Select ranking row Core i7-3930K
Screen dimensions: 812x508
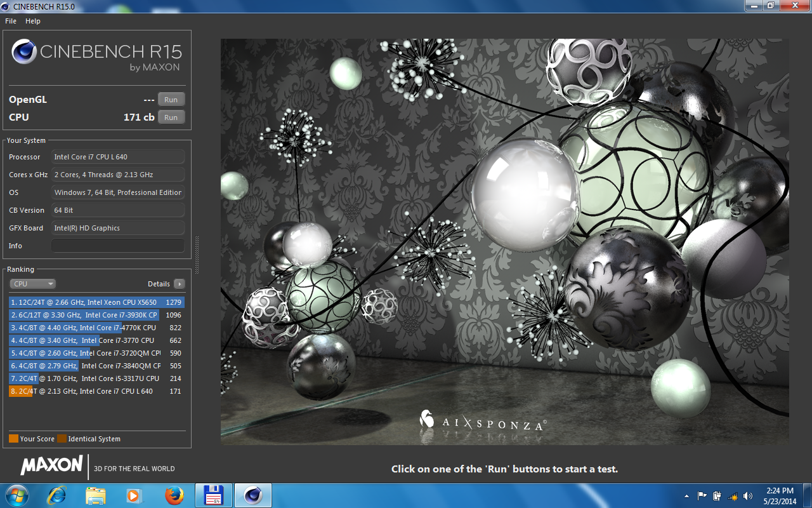[x=96, y=315]
